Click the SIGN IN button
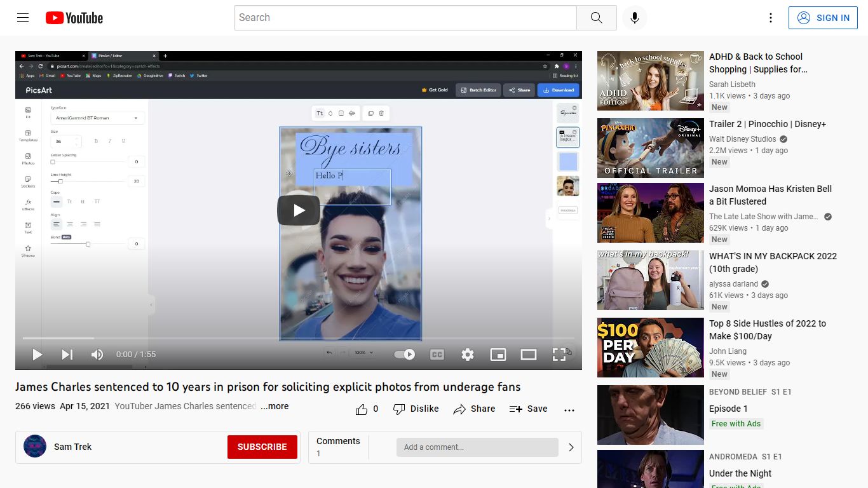This screenshot has width=868, height=488. [x=823, y=18]
